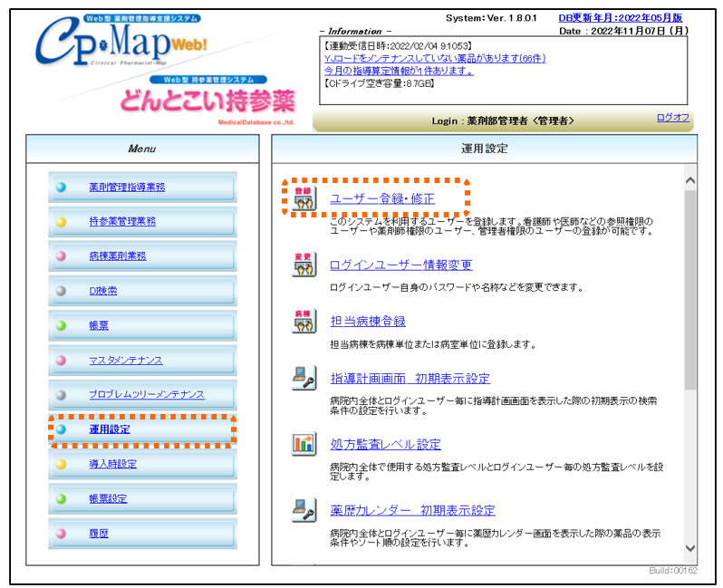Image resolution: width=723 pixels, height=588 pixels.
Task: Open the 帳票設定 menu entry
Action: 108,499
